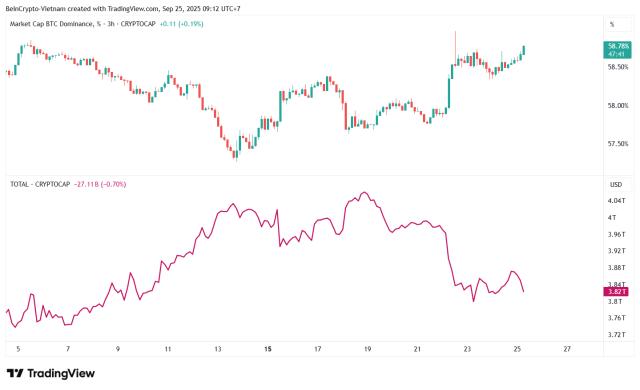The image size is (640, 390).
Task: Click the 57.50% tick on price axis
Action: (x=618, y=144)
